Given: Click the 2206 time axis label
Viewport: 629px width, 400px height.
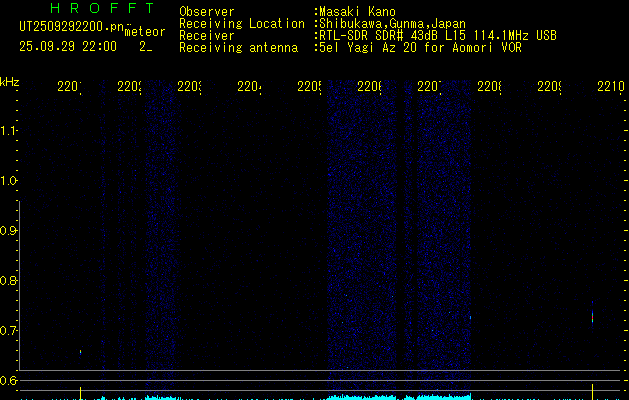Looking at the screenshot, I should click(x=369, y=86).
